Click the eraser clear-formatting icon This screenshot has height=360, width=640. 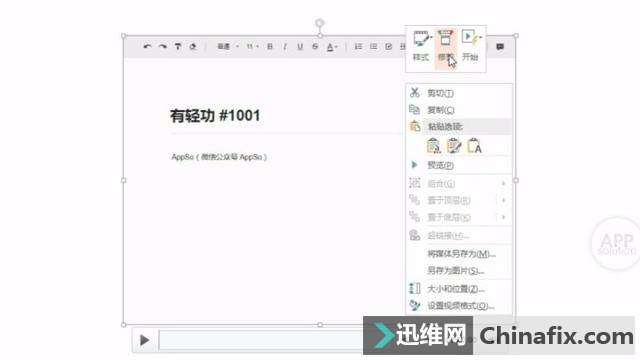(x=193, y=47)
